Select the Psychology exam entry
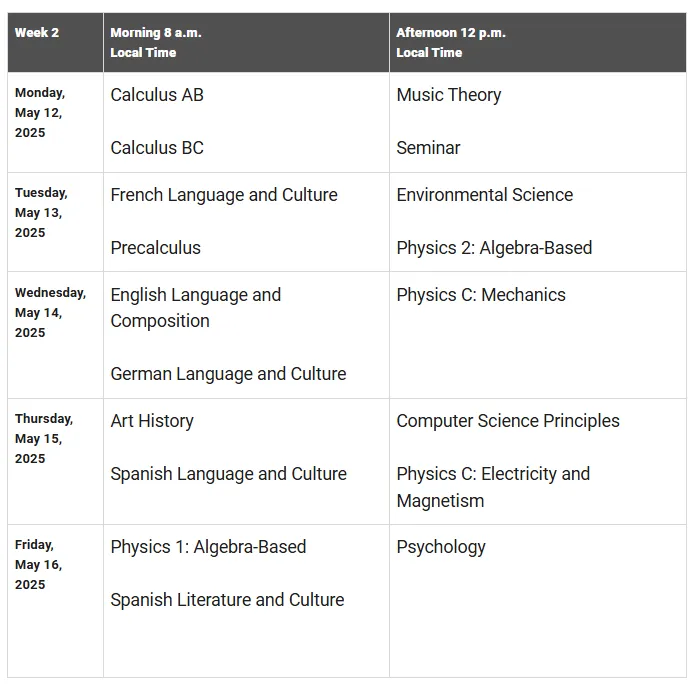Viewport: 700px width, 691px height. click(441, 547)
